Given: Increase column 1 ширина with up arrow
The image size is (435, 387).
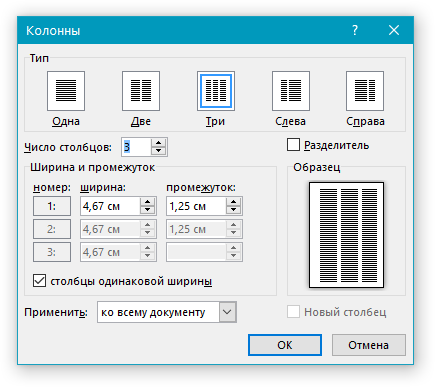Looking at the screenshot, I should click(x=147, y=202).
